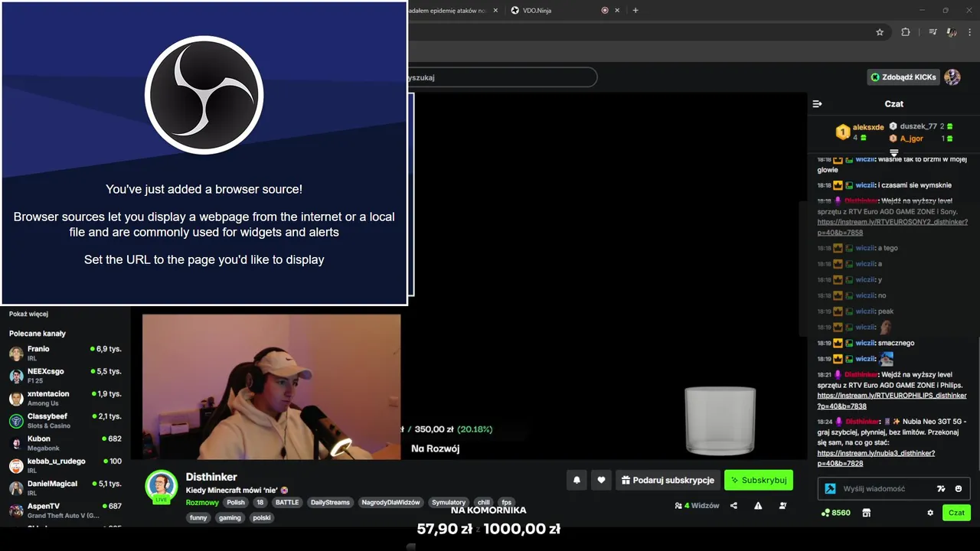Screen dimensions: 980x551
Task: Click the 4 Widzów viewer count
Action: pos(697,505)
